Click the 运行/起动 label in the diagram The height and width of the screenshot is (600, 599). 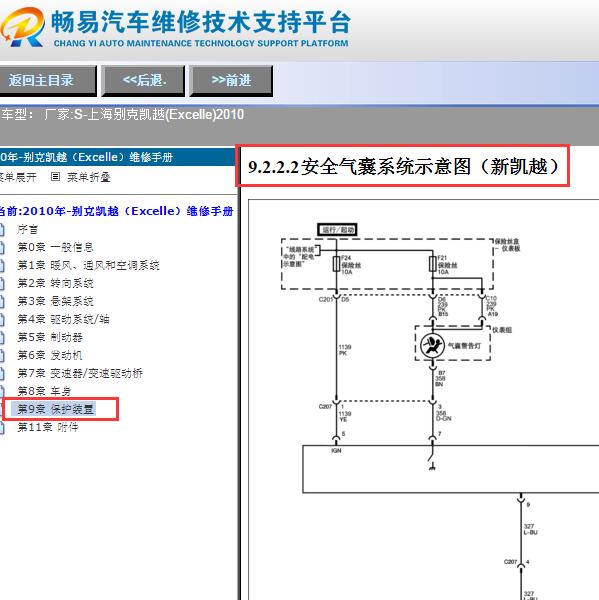(338, 230)
